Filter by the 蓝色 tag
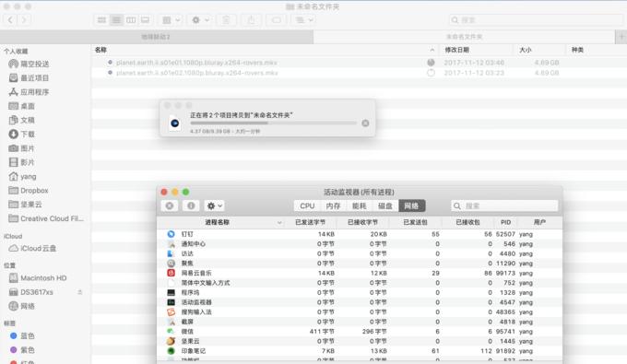Viewport: 627px width, 364px height. (23, 335)
